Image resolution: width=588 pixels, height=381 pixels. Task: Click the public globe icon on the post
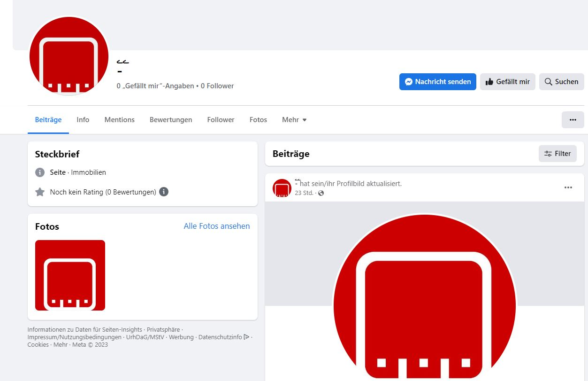coord(321,193)
